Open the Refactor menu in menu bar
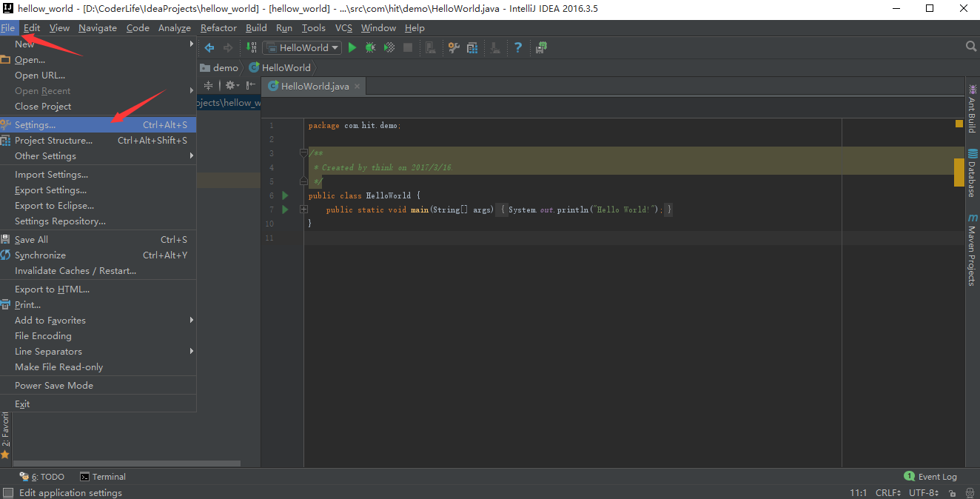The width and height of the screenshot is (980, 499). click(x=218, y=27)
